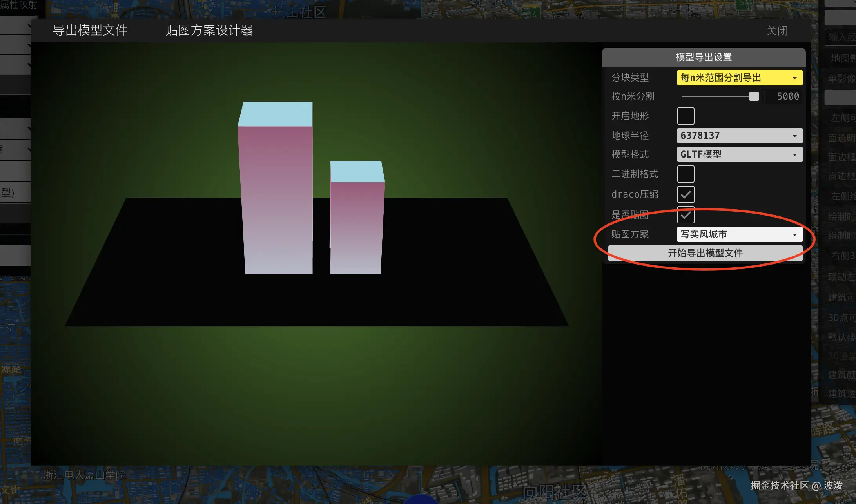
Task: Click 开始导出模型文件 button
Action: tap(705, 253)
